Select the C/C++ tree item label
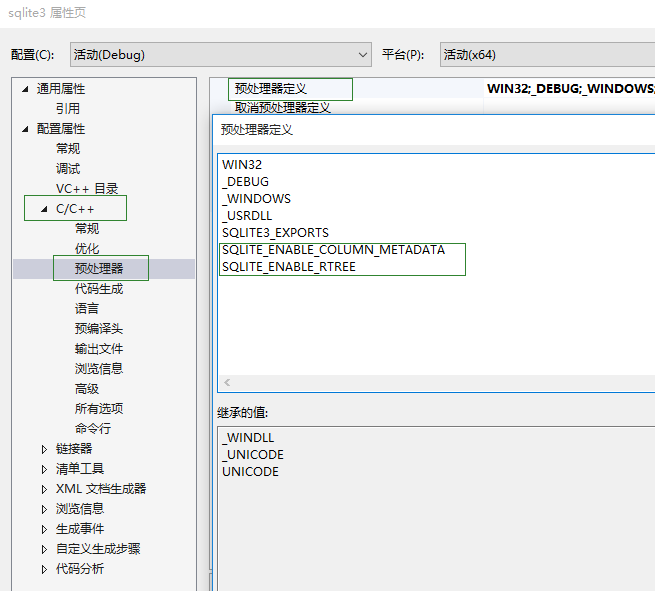 (x=75, y=209)
